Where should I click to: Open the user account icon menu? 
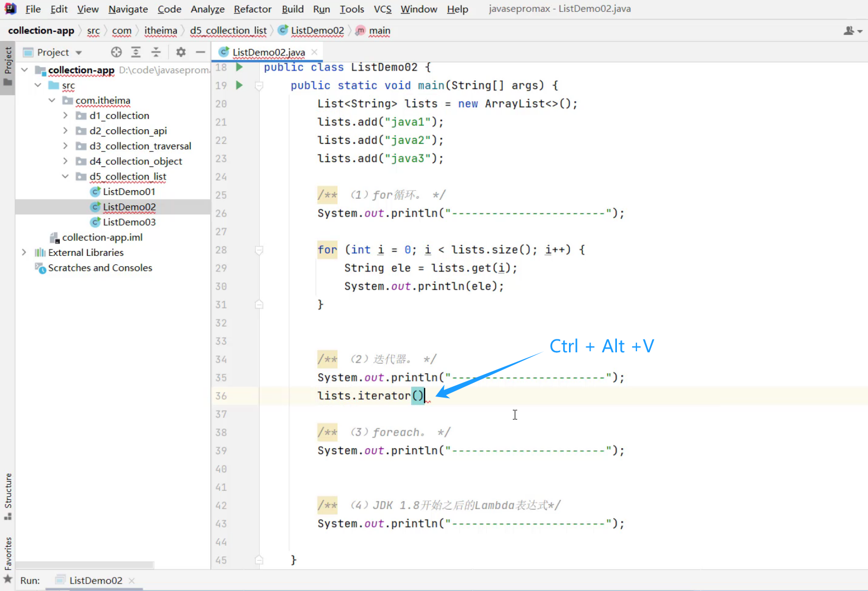(x=852, y=31)
